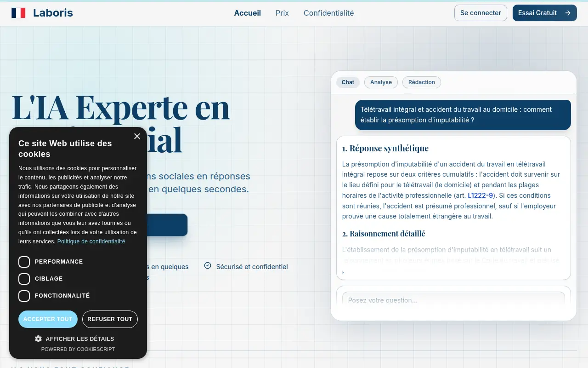Click the Se connecter button
The image size is (588, 368).
tap(481, 13)
